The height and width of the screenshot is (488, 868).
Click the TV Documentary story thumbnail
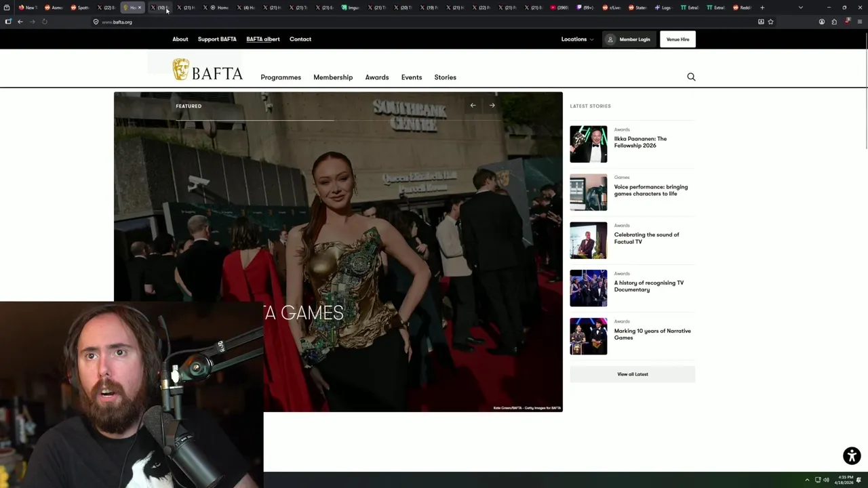click(x=589, y=289)
